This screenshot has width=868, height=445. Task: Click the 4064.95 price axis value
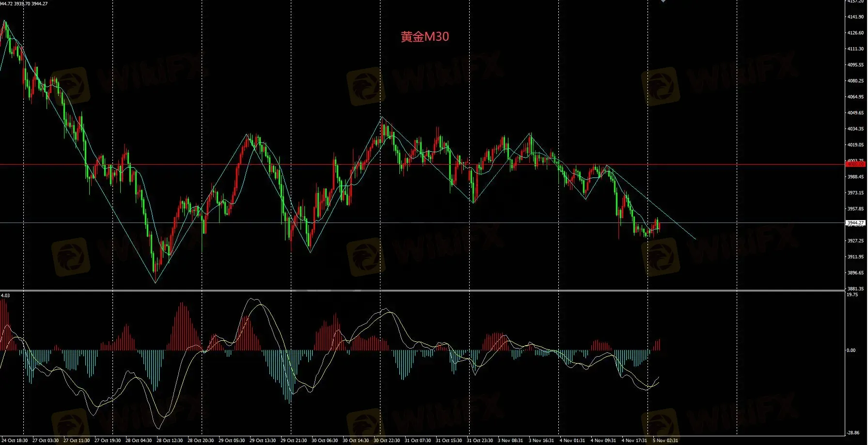pos(855,97)
